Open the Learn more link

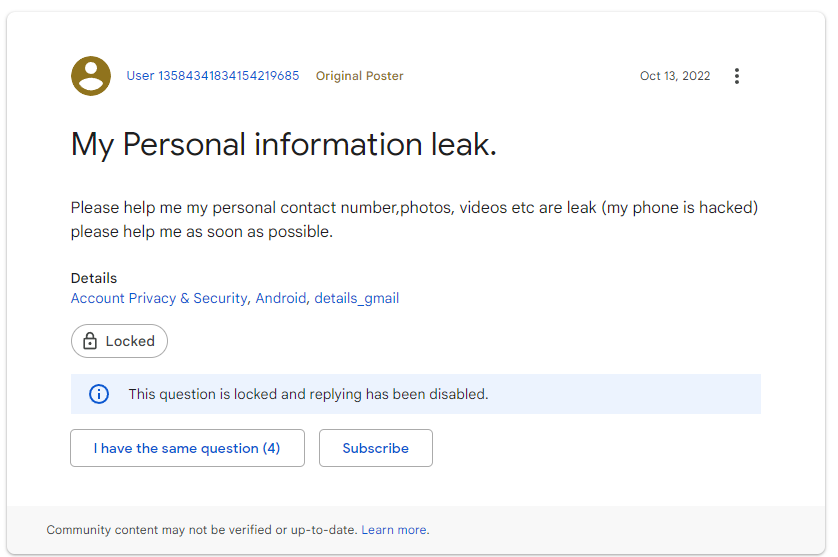coord(394,530)
